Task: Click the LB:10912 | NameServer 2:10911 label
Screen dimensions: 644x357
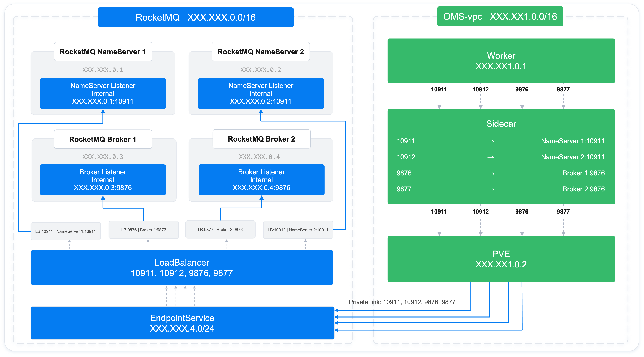Action: coord(298,230)
